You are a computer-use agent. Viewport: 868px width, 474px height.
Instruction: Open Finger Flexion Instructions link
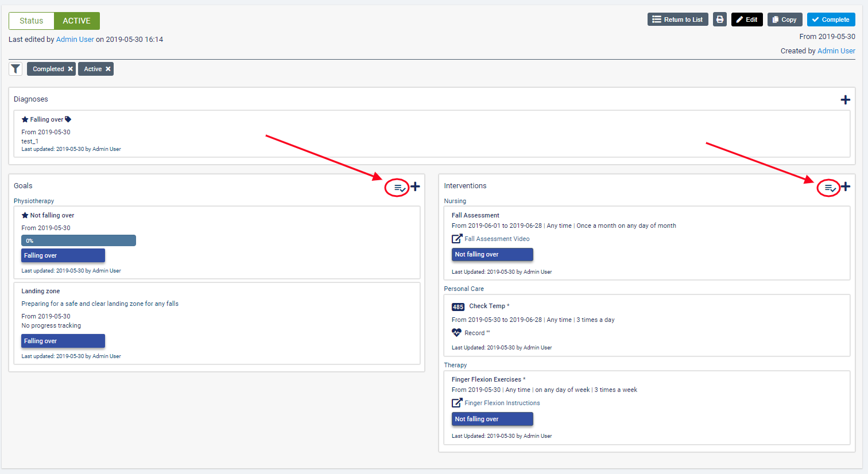pyautogui.click(x=502, y=403)
